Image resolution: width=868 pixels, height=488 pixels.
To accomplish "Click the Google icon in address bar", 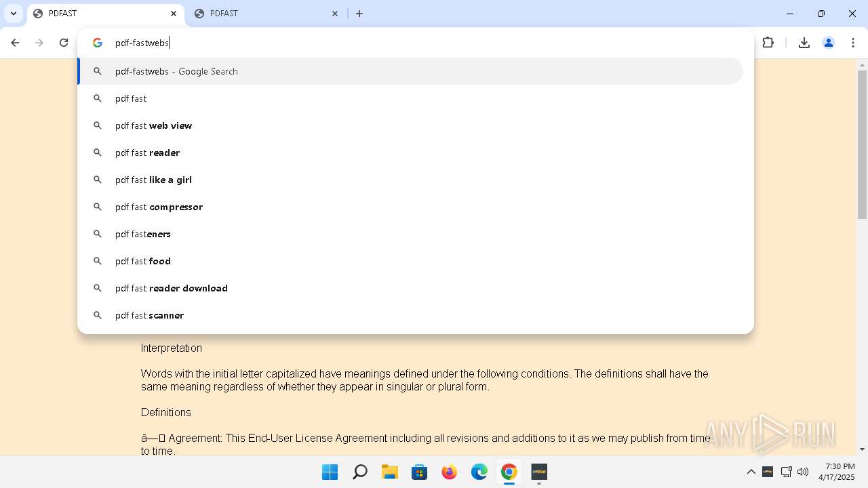I will [98, 43].
